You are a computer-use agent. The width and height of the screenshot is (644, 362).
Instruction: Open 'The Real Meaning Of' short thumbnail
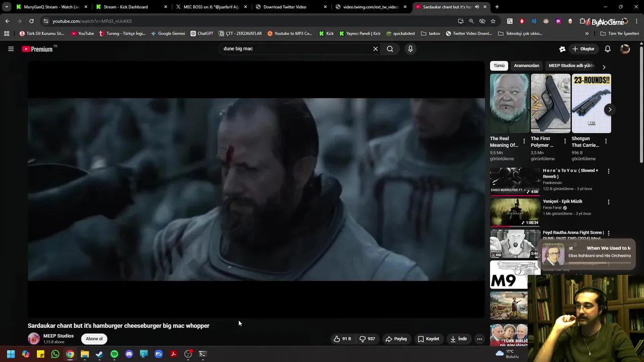[x=510, y=103]
